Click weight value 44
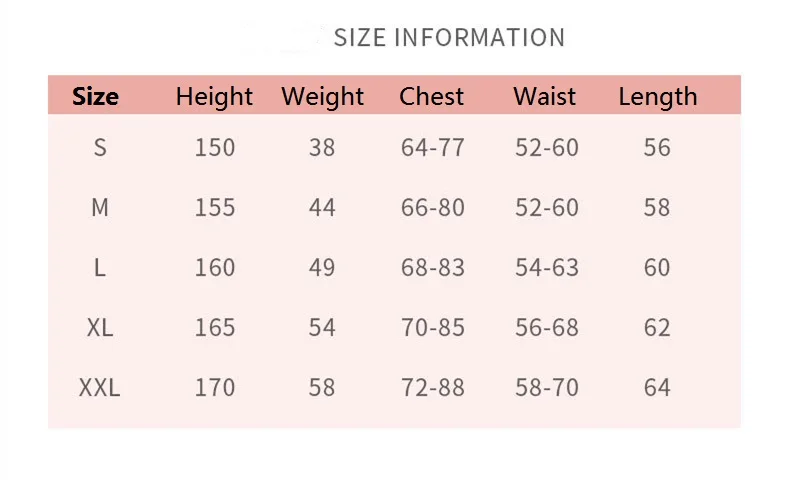Image resolution: width=789 pixels, height=487 pixels. [x=322, y=207]
